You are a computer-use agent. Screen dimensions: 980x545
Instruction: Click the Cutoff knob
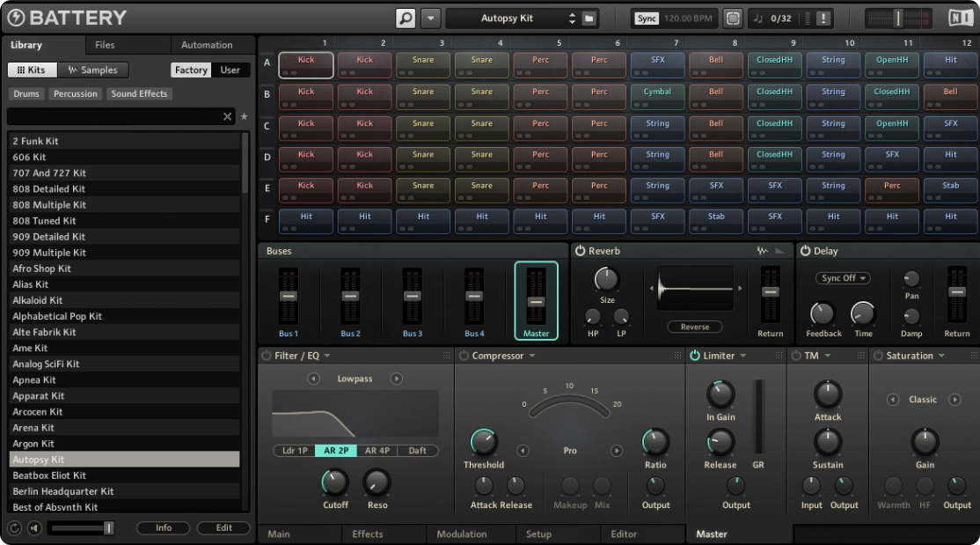[334, 482]
